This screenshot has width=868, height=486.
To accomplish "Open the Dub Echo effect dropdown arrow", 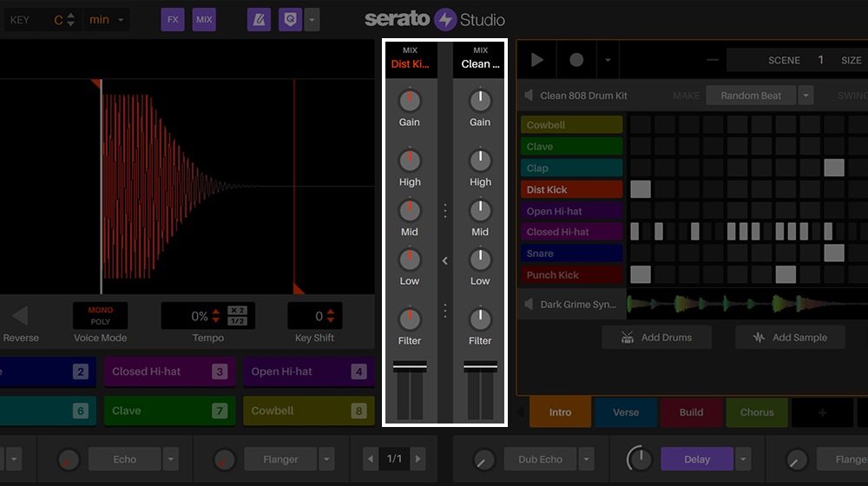I will pyautogui.click(x=586, y=459).
